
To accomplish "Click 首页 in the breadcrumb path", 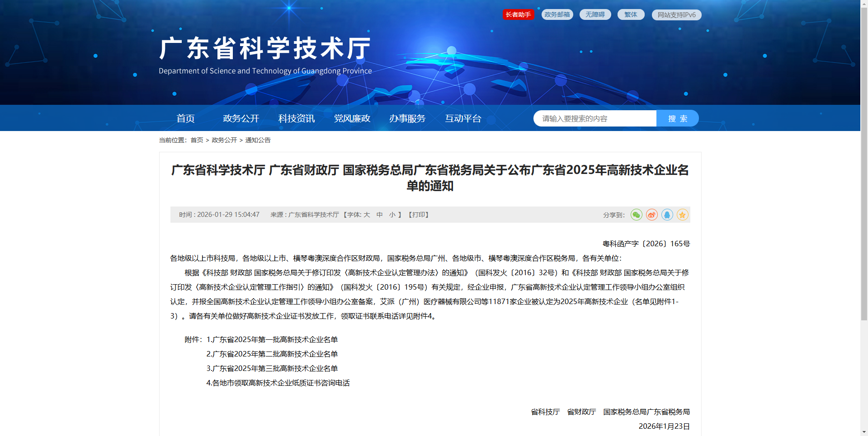I will click(197, 140).
